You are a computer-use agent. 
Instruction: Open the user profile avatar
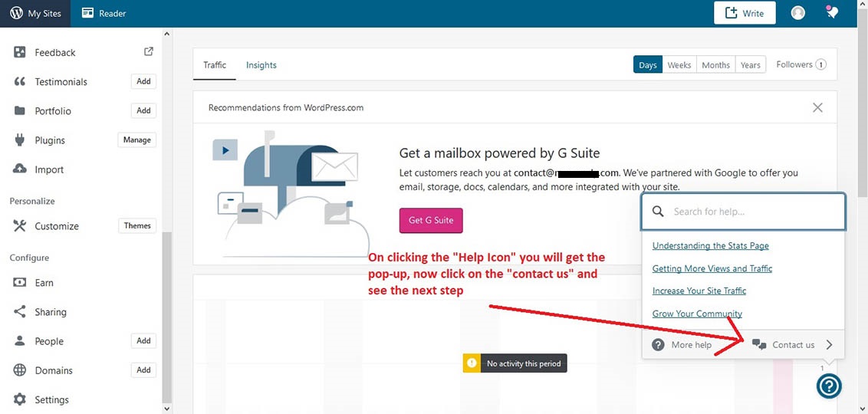(x=797, y=13)
